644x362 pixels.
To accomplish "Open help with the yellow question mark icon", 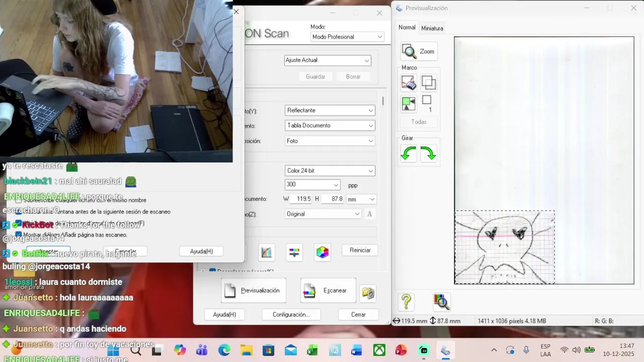I will [x=407, y=302].
